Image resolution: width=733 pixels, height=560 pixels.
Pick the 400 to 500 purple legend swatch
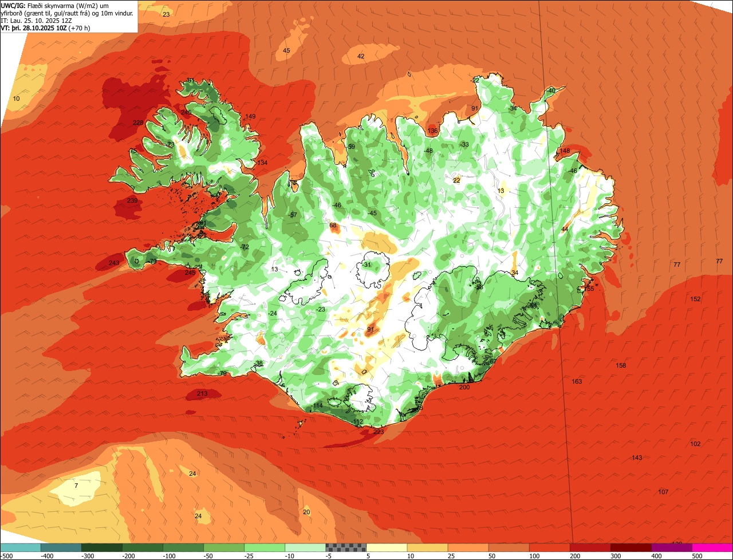click(671, 547)
